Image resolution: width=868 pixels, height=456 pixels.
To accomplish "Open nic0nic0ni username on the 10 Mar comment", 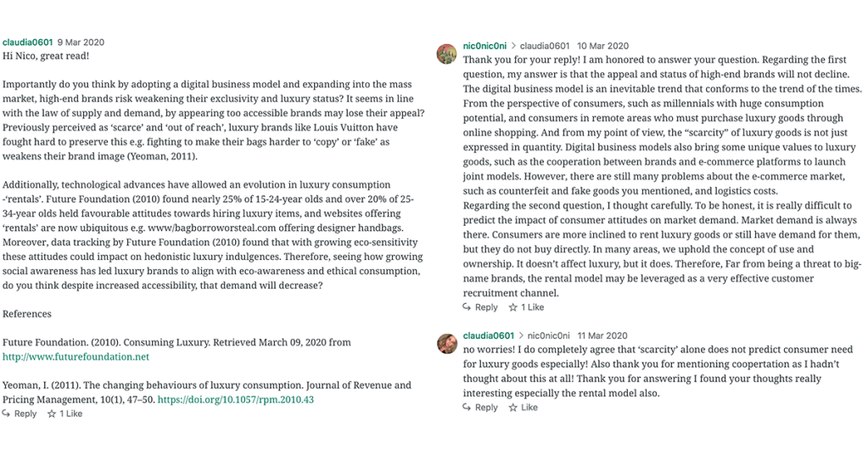I will (484, 45).
